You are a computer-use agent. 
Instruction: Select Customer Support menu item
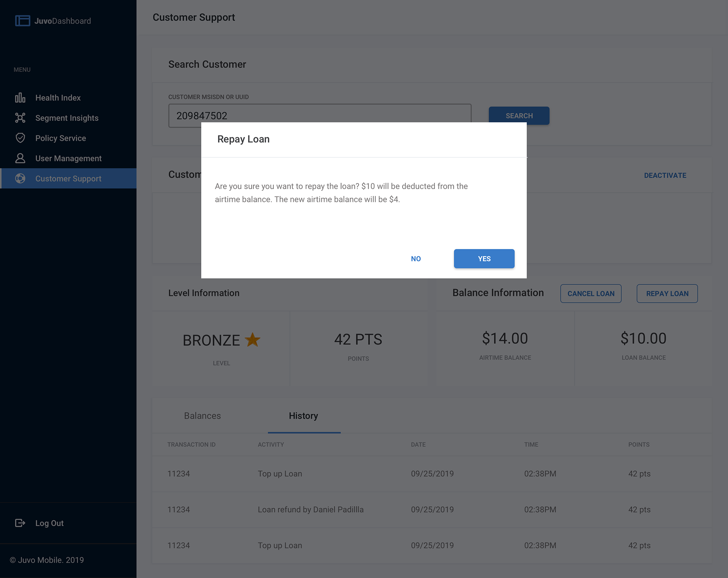point(68,178)
